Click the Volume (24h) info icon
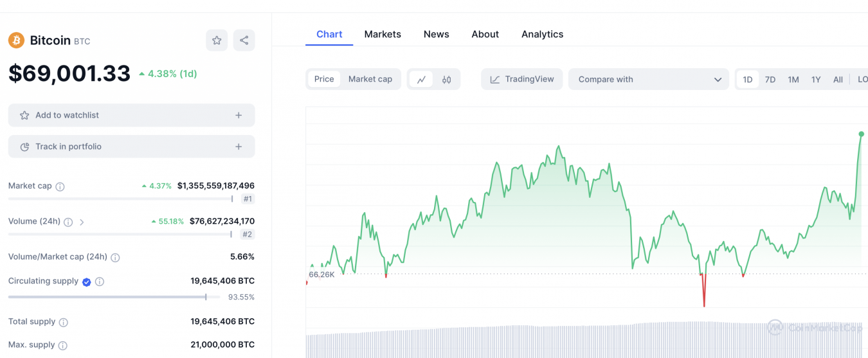This screenshot has height=358, width=868. click(68, 222)
